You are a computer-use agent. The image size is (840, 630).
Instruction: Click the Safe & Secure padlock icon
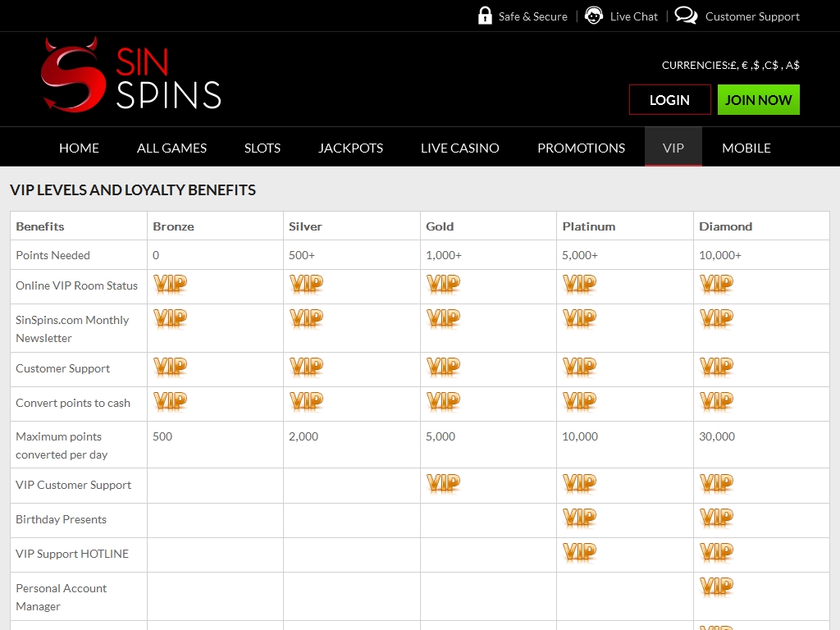pyautogui.click(x=485, y=16)
